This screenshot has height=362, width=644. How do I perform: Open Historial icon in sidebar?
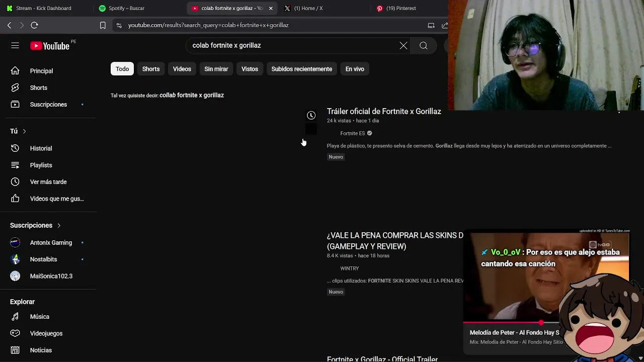coord(15,148)
